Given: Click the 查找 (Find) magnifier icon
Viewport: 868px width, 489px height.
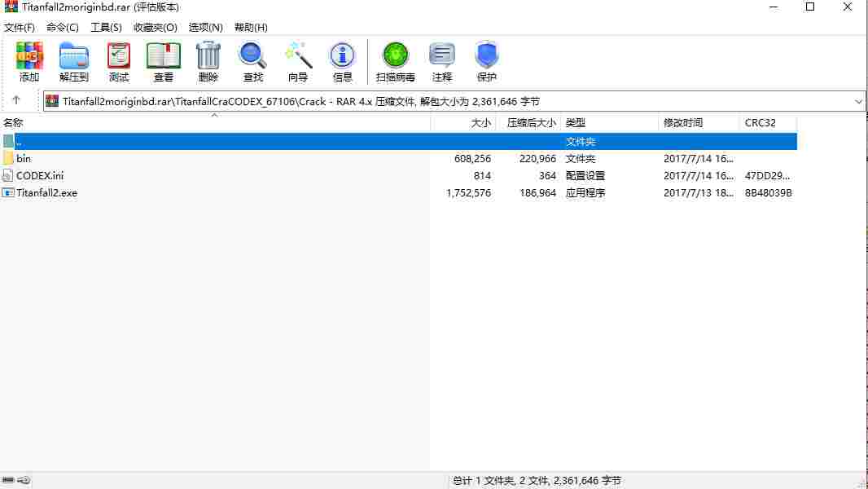Looking at the screenshot, I should click(253, 56).
